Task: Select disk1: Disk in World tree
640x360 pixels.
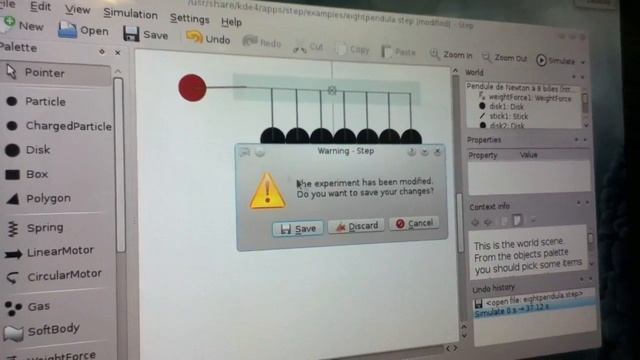Action: [x=501, y=107]
